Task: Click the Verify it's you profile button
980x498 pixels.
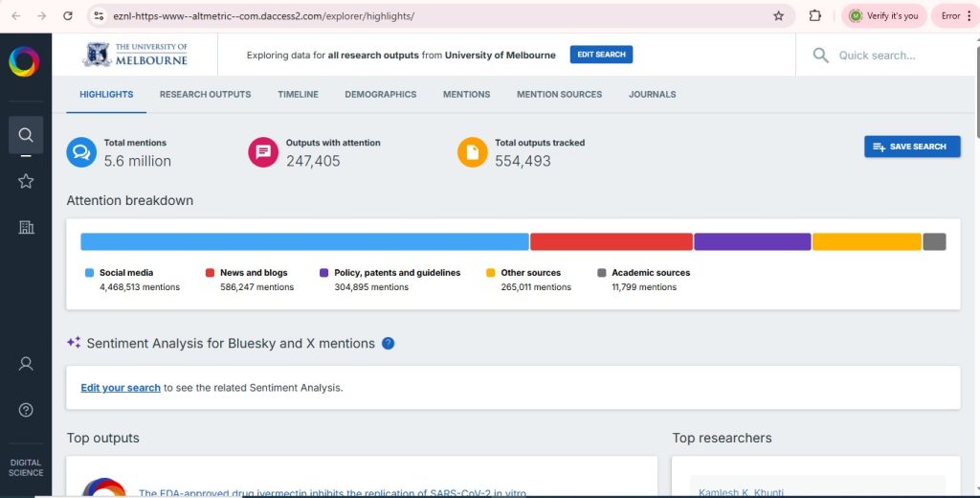Action: 883,15
